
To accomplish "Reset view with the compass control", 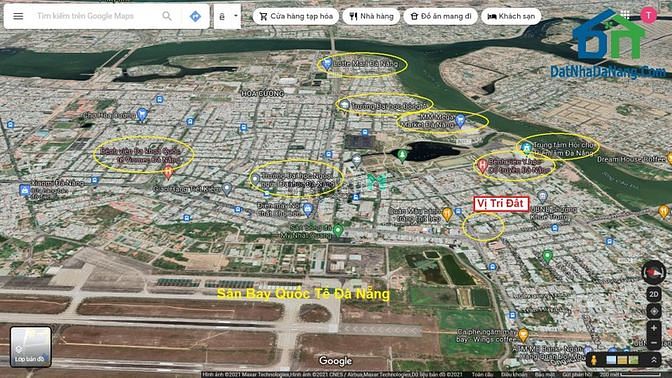I will [654, 272].
